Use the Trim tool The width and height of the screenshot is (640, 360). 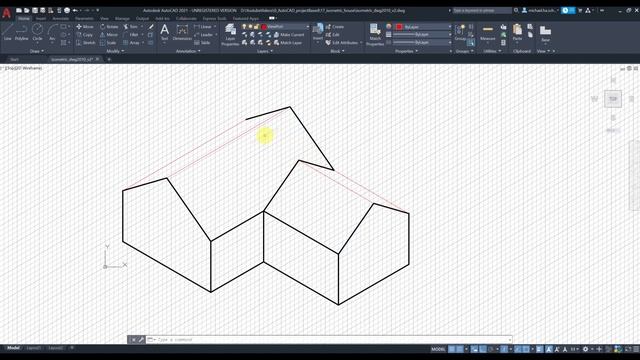pos(131,27)
